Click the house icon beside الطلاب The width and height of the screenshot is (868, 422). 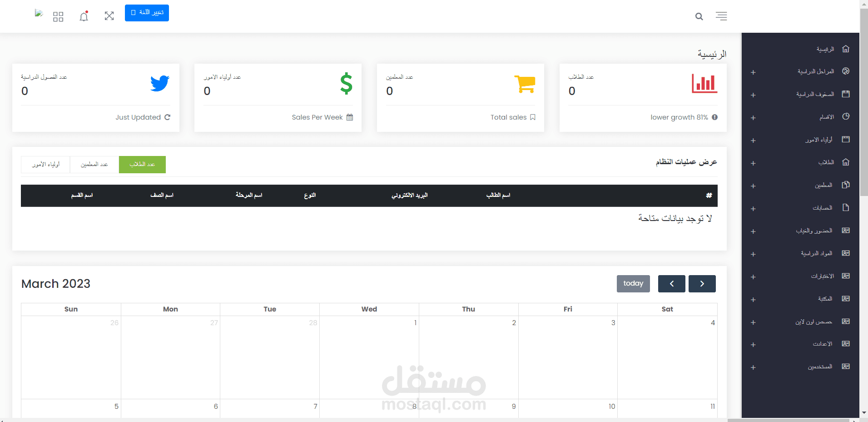846,162
